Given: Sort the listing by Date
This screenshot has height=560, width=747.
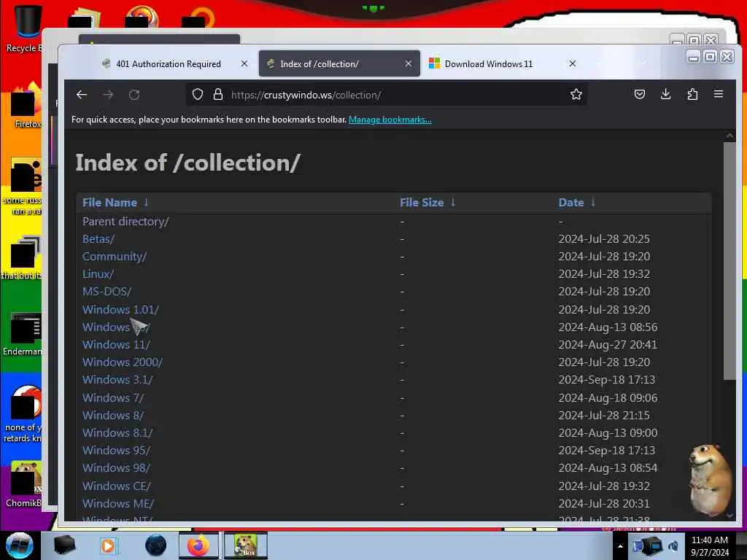Looking at the screenshot, I should pyautogui.click(x=576, y=203).
